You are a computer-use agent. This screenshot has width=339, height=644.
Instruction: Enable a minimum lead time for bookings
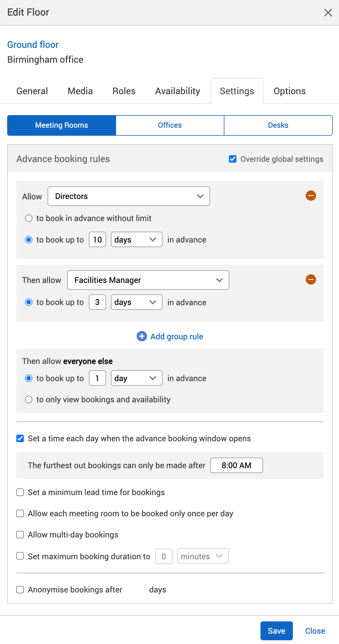click(x=20, y=492)
